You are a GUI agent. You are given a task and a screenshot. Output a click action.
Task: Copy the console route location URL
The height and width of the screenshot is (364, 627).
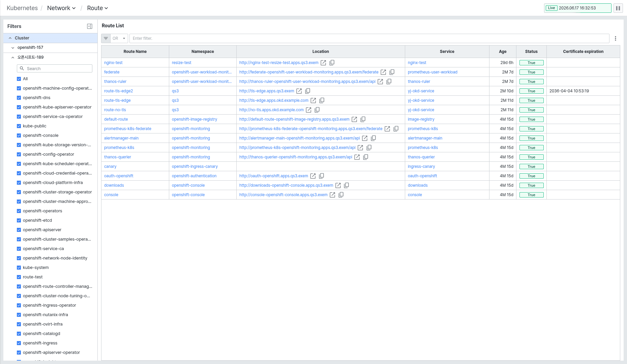[x=341, y=195]
